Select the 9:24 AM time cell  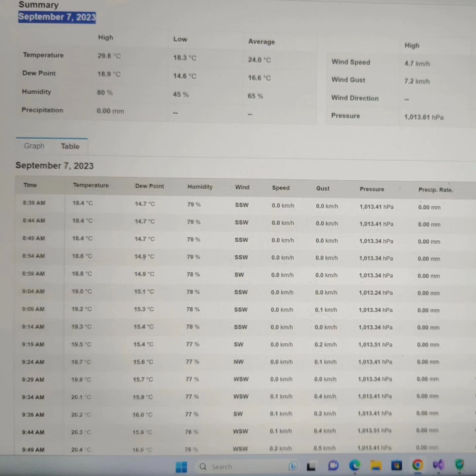pos(33,362)
